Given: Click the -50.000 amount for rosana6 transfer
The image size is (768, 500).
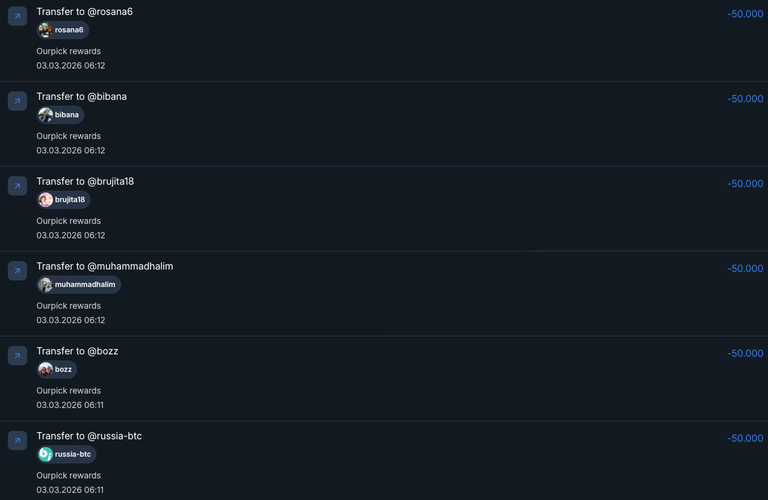Looking at the screenshot, I should [745, 14].
